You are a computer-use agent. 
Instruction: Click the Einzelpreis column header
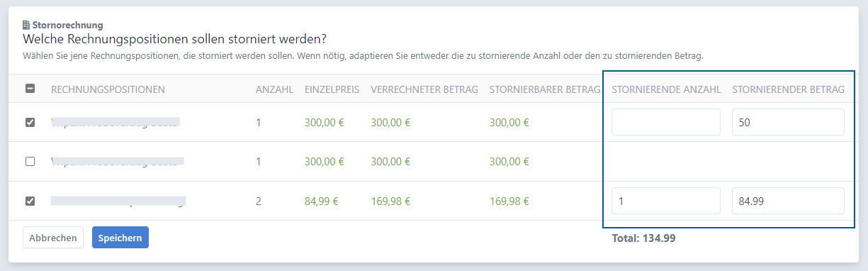click(332, 89)
